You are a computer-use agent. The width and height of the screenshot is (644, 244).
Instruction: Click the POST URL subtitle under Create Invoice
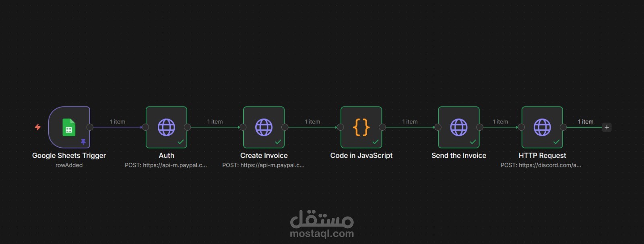pos(263,165)
